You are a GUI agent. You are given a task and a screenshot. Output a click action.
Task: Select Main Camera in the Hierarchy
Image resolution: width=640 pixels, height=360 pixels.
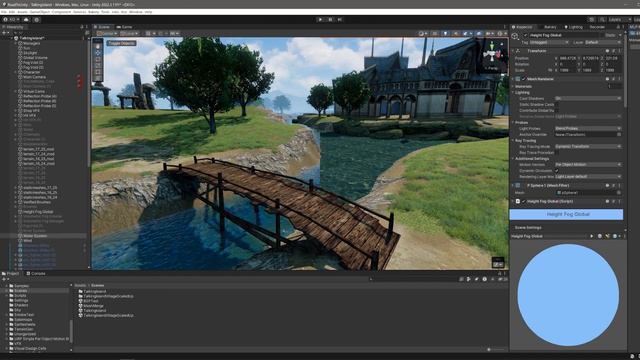coord(34,77)
